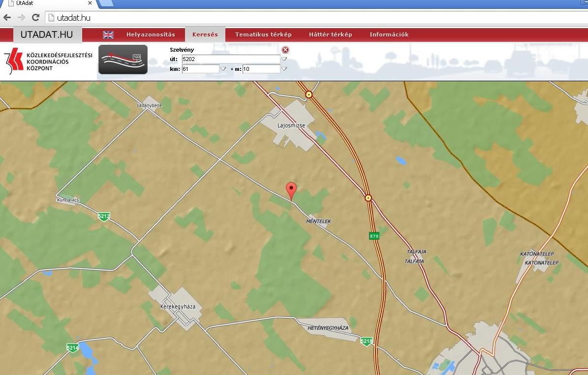Image resolution: width=588 pixels, height=375 pixels.
Task: Click into the út road number field
Action: coord(230,59)
